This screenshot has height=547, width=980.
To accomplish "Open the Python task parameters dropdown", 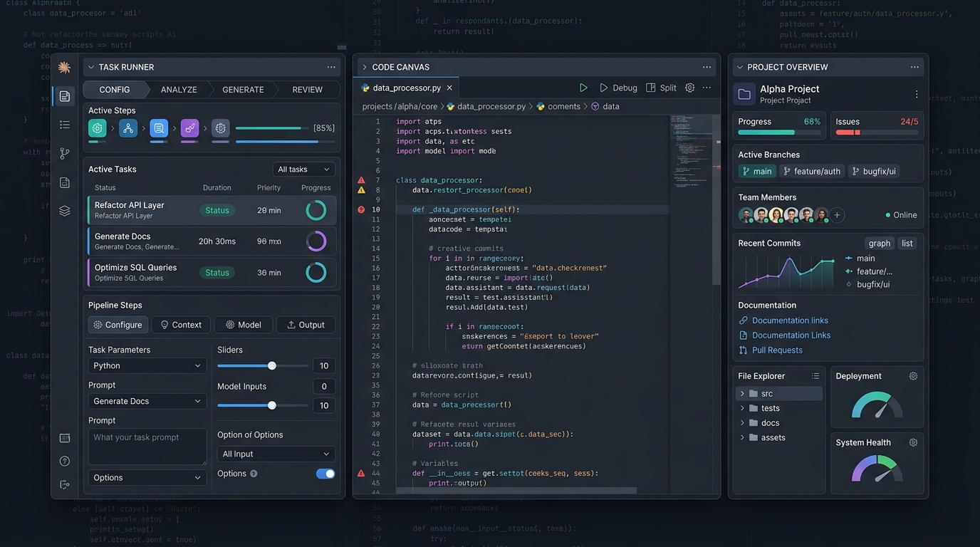I will coord(147,365).
